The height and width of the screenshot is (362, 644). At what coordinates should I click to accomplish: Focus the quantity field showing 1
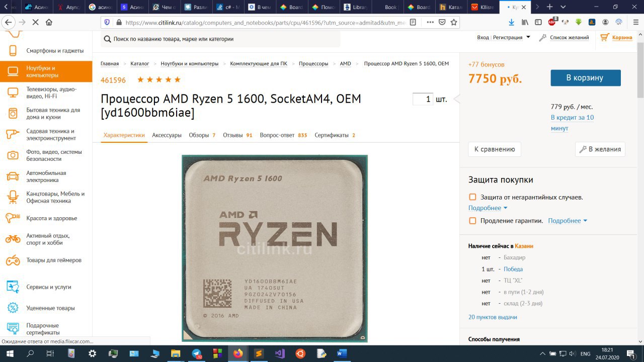point(423,99)
